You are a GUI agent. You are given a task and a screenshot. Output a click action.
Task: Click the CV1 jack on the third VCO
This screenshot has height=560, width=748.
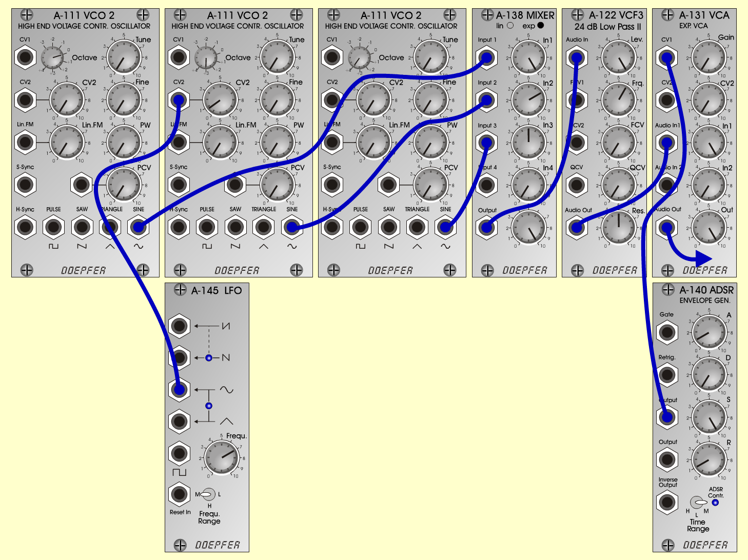click(x=332, y=57)
